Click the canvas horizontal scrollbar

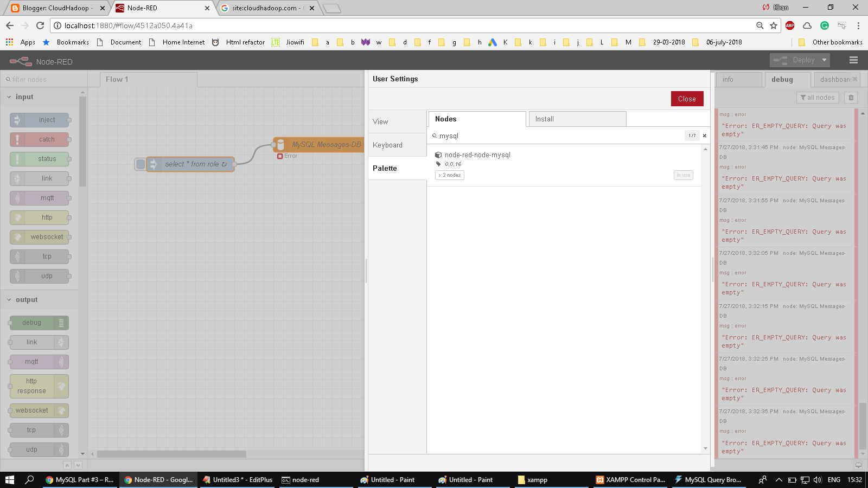click(x=171, y=454)
